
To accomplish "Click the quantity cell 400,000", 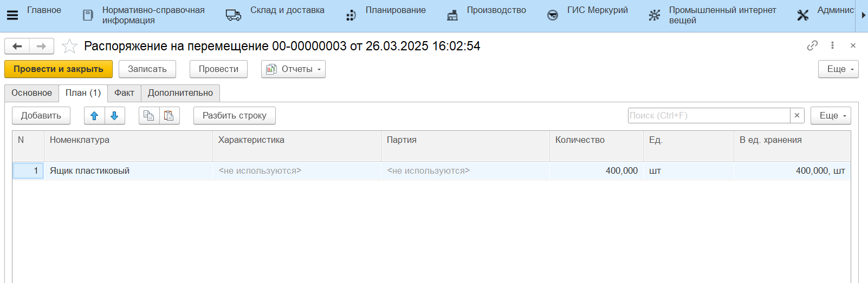I will point(597,171).
